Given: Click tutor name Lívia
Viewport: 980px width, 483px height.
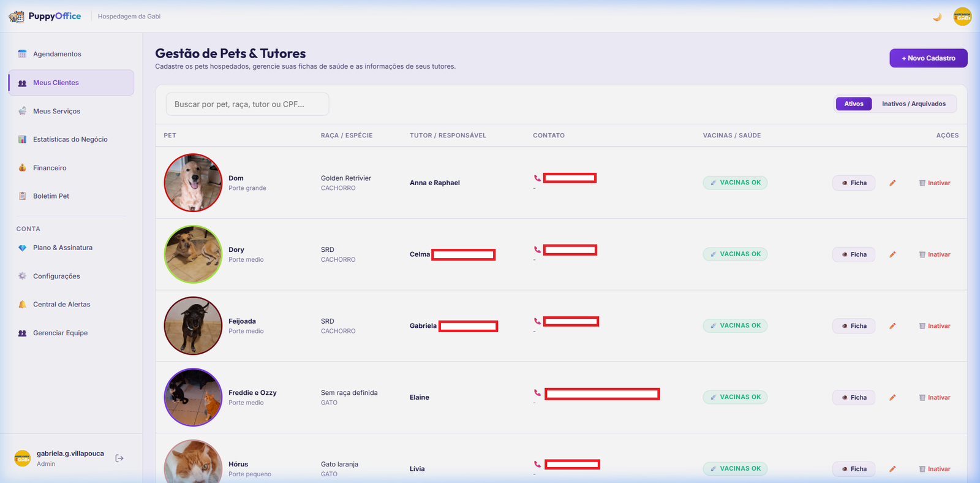Looking at the screenshot, I should (417, 469).
